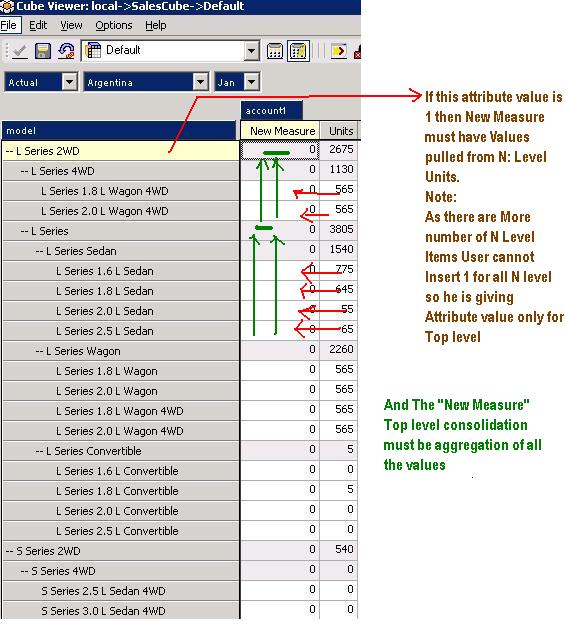The width and height of the screenshot is (565, 627).
Task: Open the Options menu
Action: 114,25
